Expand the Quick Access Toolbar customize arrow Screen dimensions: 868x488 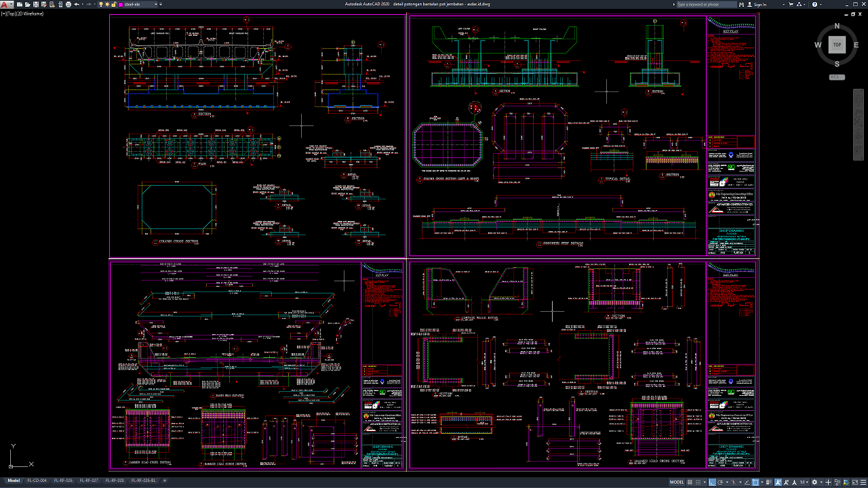161,4
